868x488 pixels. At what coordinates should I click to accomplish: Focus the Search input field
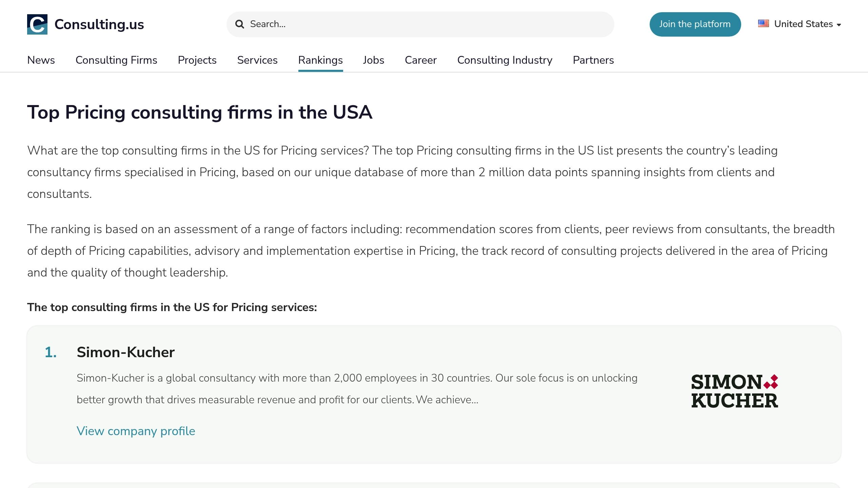tap(420, 24)
